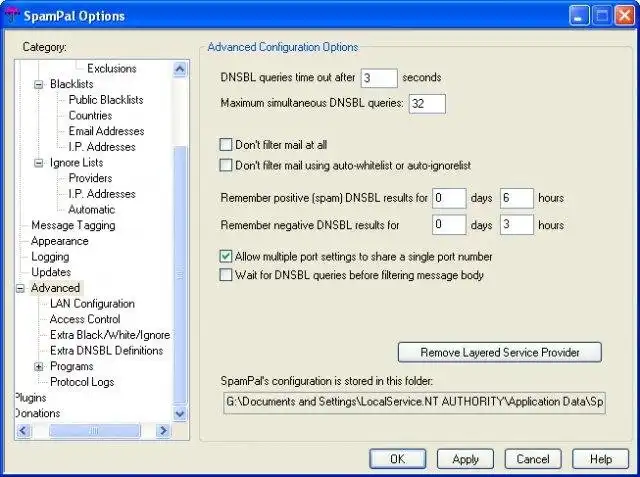Select Access Control under Advanced
The image size is (640, 477).
point(85,319)
